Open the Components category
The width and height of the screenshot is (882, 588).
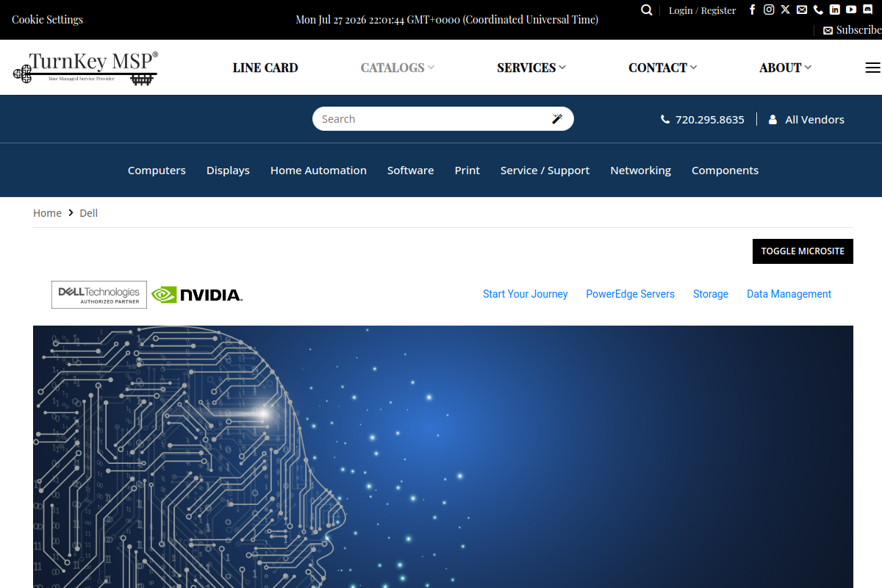click(x=725, y=170)
